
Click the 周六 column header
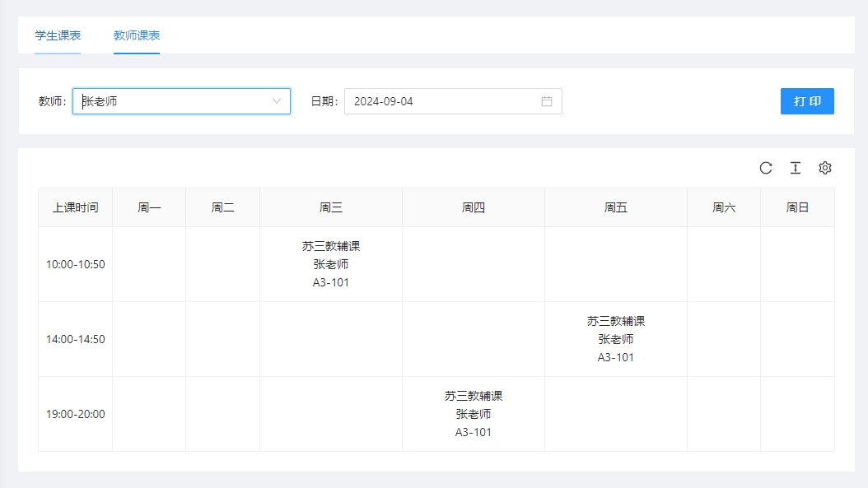(x=724, y=207)
